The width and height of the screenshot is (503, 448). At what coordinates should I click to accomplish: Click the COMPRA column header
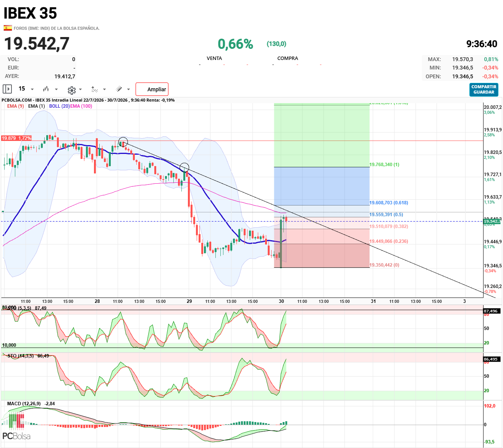[x=288, y=58]
